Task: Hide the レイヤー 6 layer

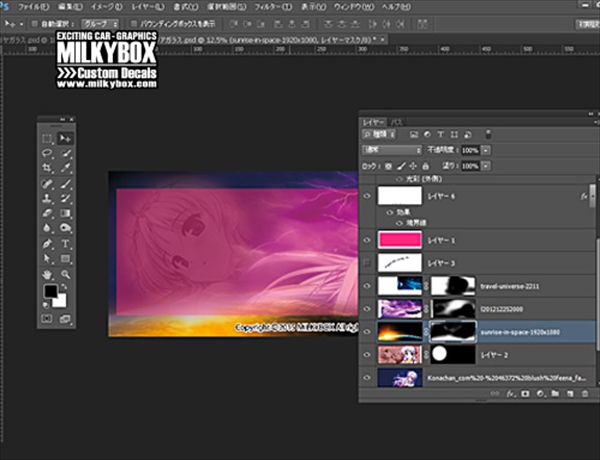Action: coord(367,196)
